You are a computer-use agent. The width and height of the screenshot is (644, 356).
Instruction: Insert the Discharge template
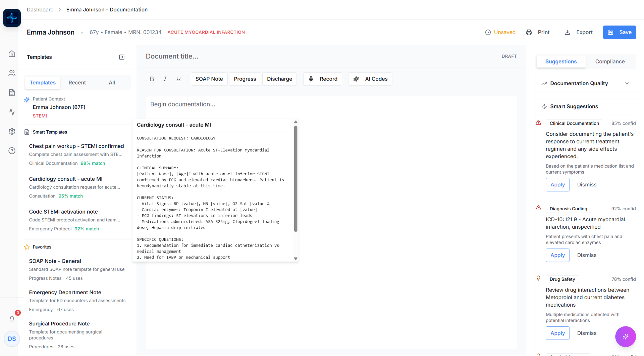(x=279, y=79)
